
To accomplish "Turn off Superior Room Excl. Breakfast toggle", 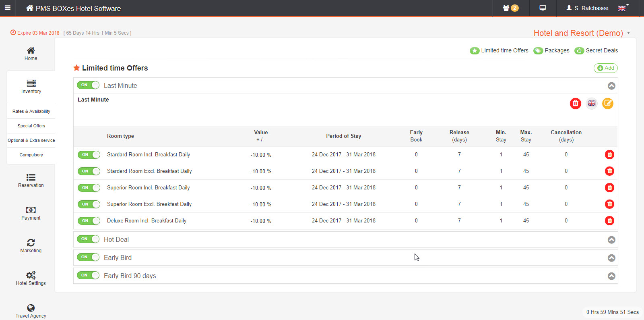I will coord(89,204).
